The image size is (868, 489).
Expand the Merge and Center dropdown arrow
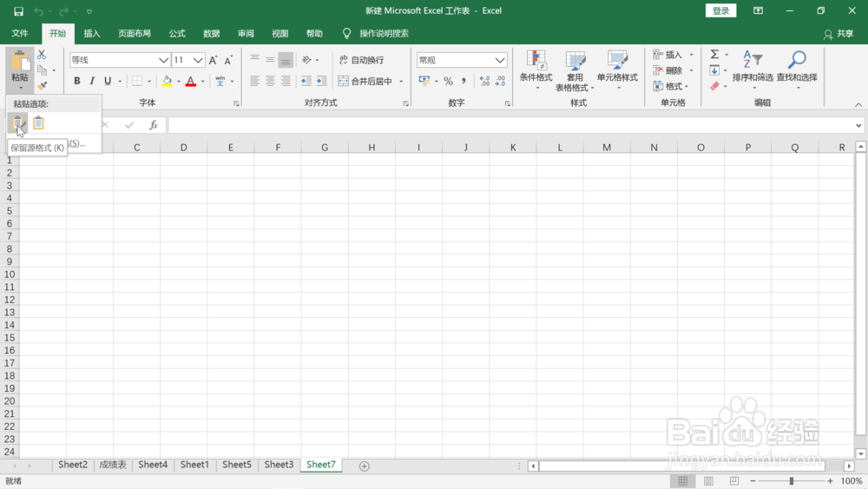click(401, 82)
